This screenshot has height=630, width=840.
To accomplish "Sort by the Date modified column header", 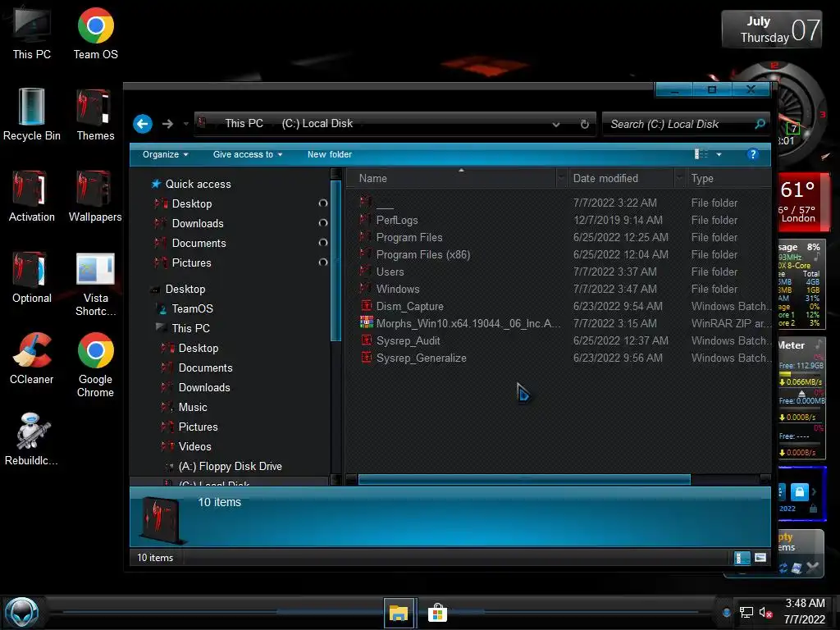I will coord(620,178).
